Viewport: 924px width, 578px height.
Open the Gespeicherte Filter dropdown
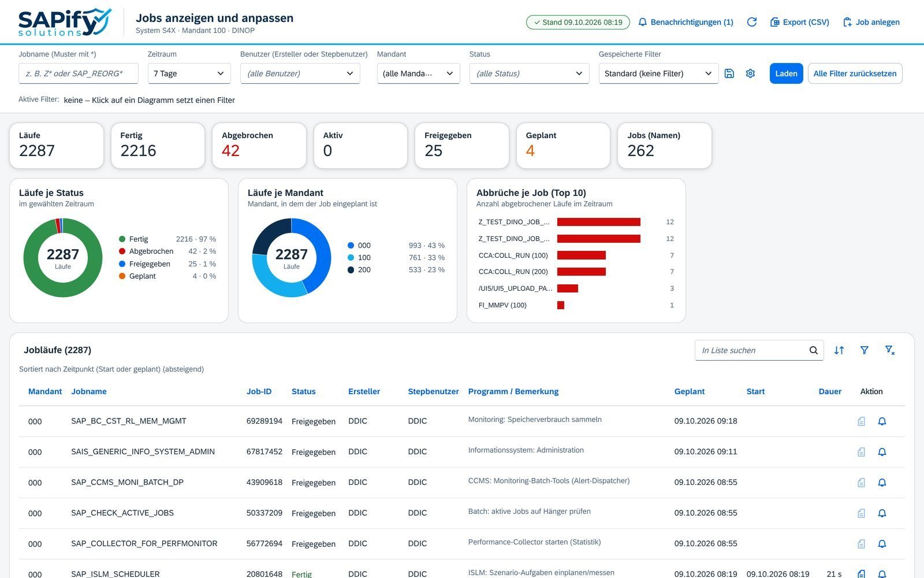pyautogui.click(x=659, y=73)
